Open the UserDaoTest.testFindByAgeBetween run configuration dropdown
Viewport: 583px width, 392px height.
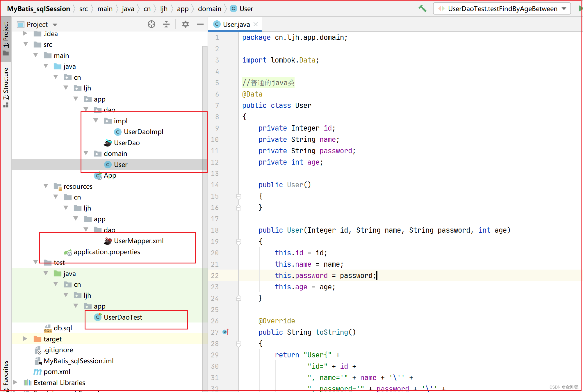pyautogui.click(x=502, y=9)
